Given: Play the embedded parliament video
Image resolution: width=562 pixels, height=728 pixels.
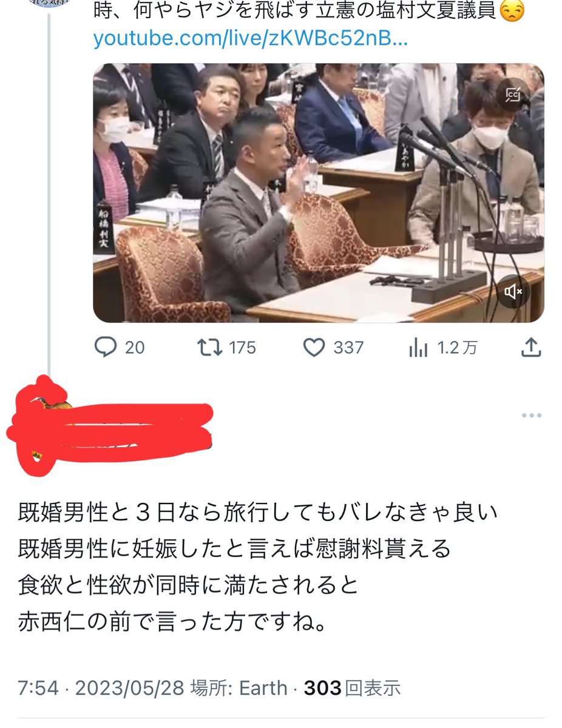Looking at the screenshot, I should pos(319,193).
